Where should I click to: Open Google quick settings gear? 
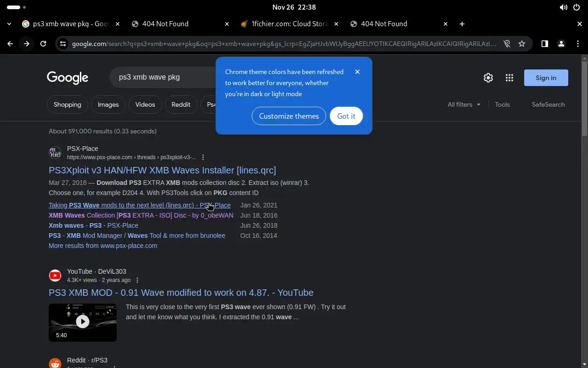488,78
